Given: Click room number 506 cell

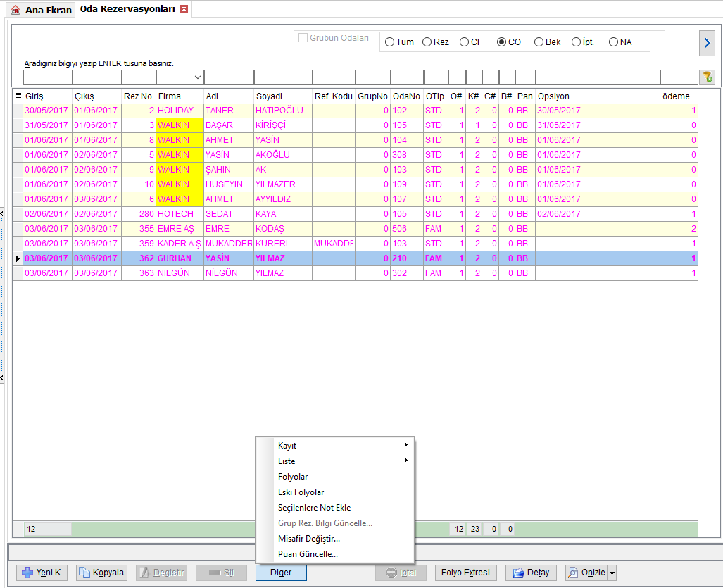Looking at the screenshot, I should (x=407, y=228).
